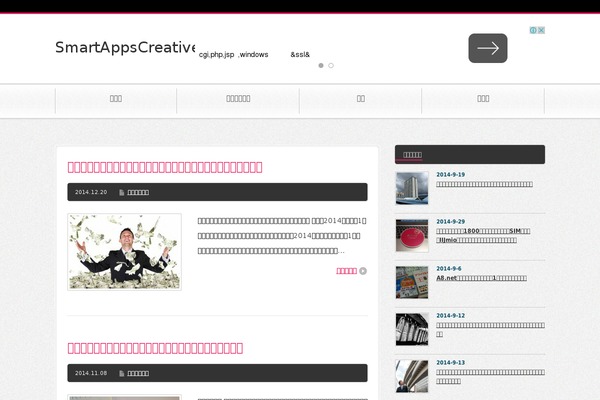Click the read-more arrow circle icon
The height and width of the screenshot is (400, 600).
pos(363,271)
